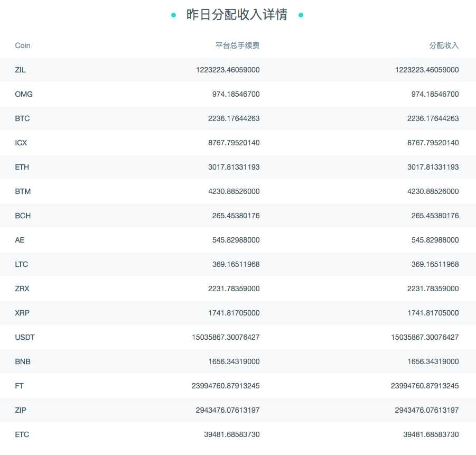The width and height of the screenshot is (476, 455).
Task: Click BTM total fee 4230.88526000
Action: [x=234, y=191]
